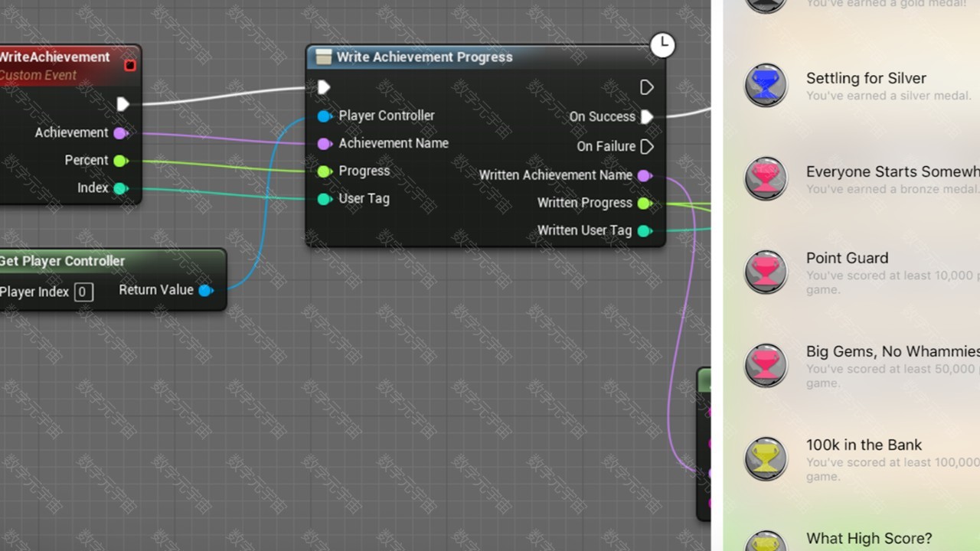Click the On Success label

603,117
